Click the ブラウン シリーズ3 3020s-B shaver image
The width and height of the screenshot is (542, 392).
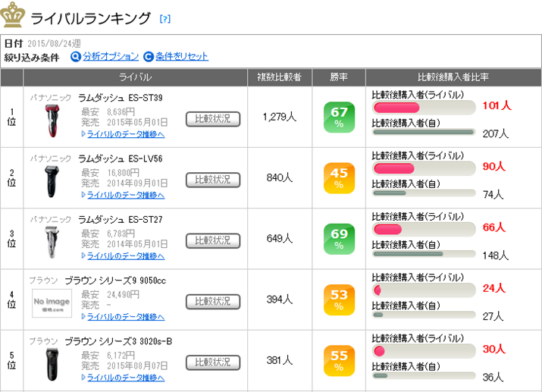[52, 364]
